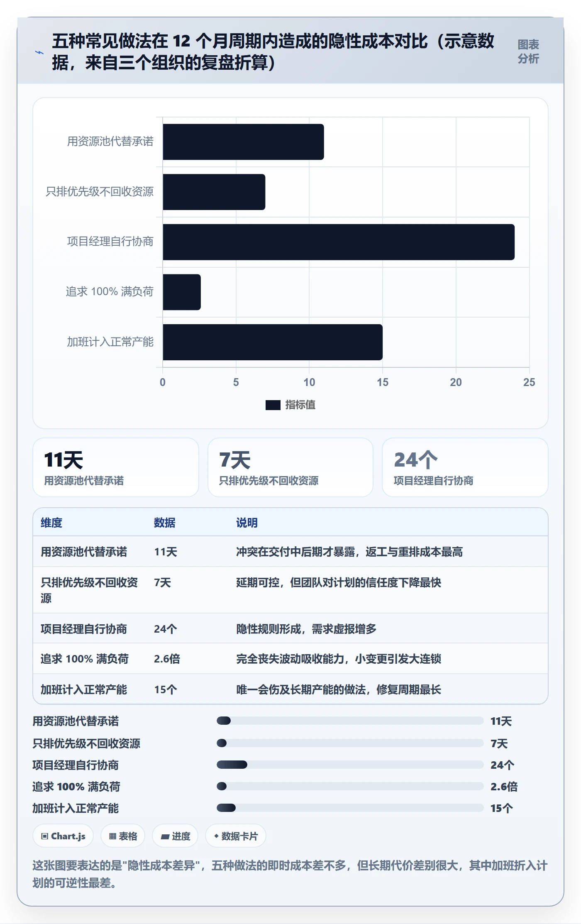The image size is (581, 924).
Task: Click the 数据 column header
Action: 165,523
